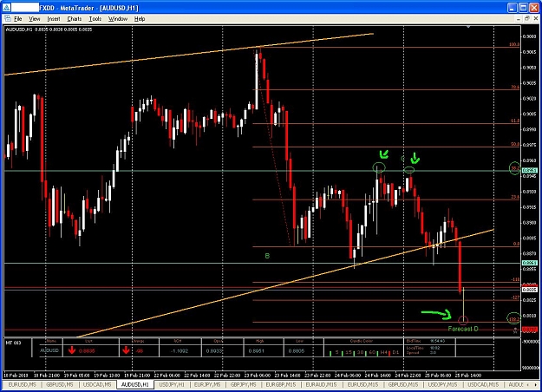The image size is (542, 392).
Task: Switch to the EURUSD,M5 chart tab
Action: pos(23,384)
